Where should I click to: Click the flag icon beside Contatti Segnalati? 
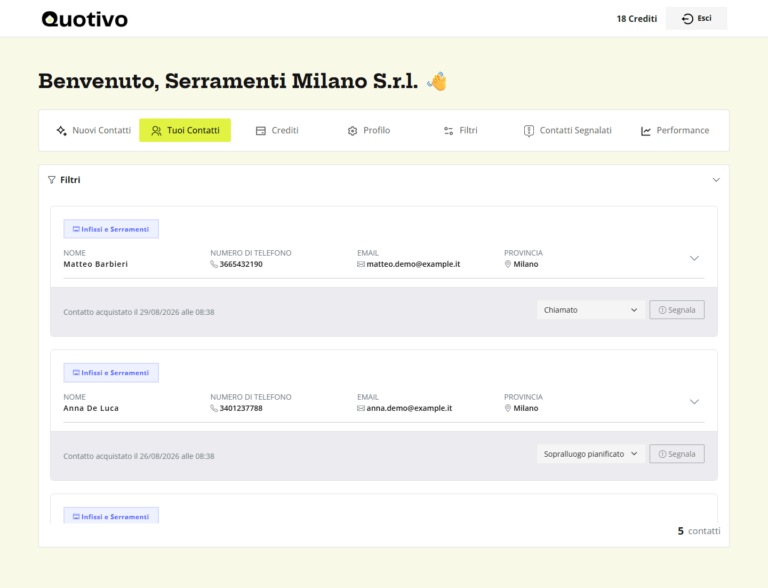529,131
